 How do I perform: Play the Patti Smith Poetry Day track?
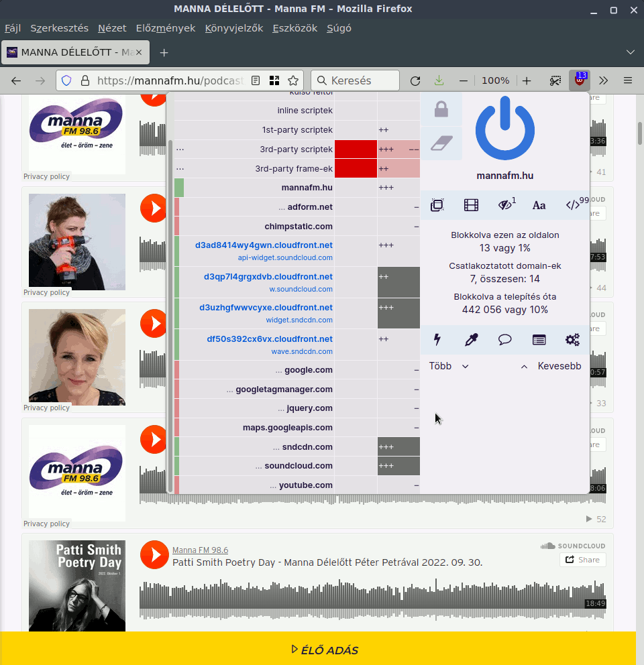point(154,555)
